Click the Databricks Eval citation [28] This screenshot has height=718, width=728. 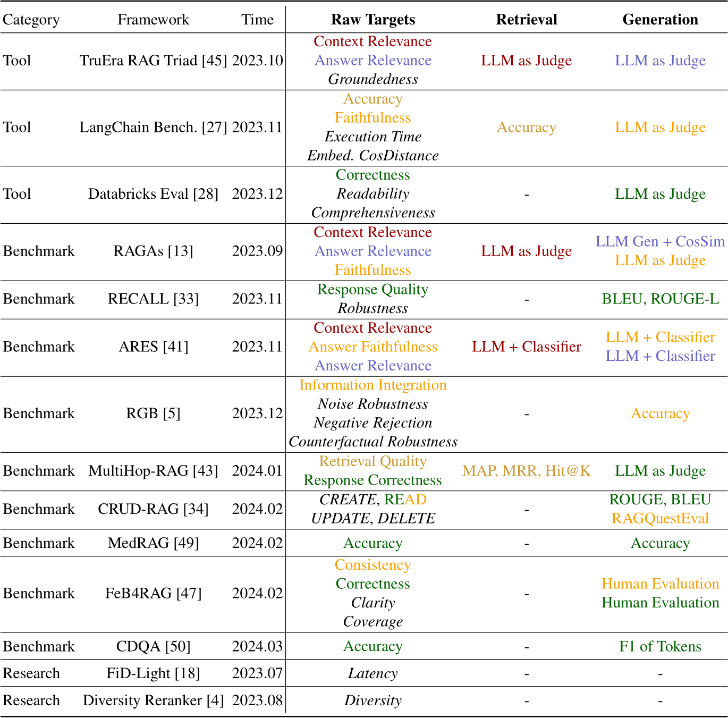click(206, 194)
